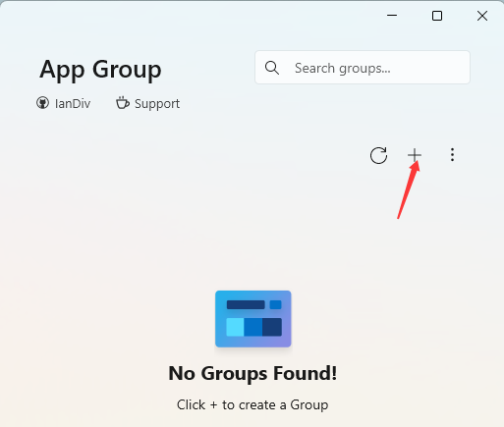Click the search magnifier icon
This screenshot has width=504, height=427.
tap(272, 68)
